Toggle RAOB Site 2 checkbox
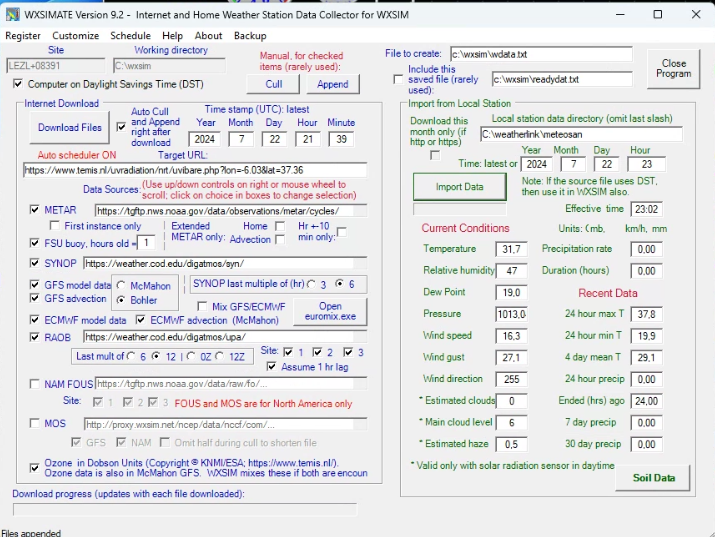This screenshot has height=537, width=715. tap(317, 352)
